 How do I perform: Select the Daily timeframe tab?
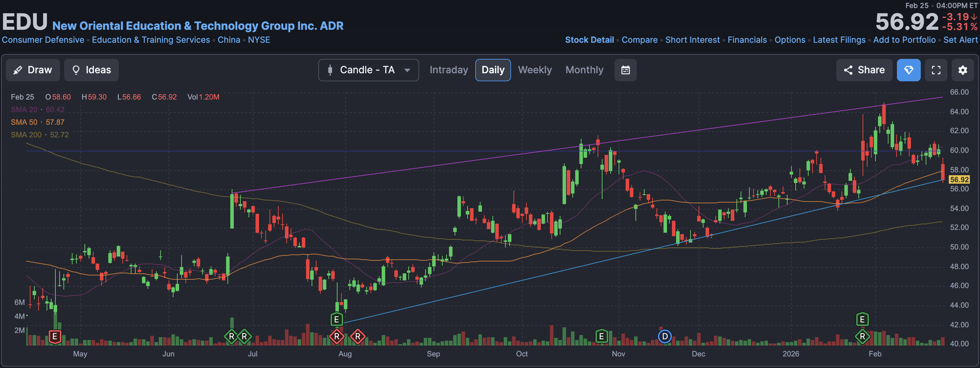point(493,70)
